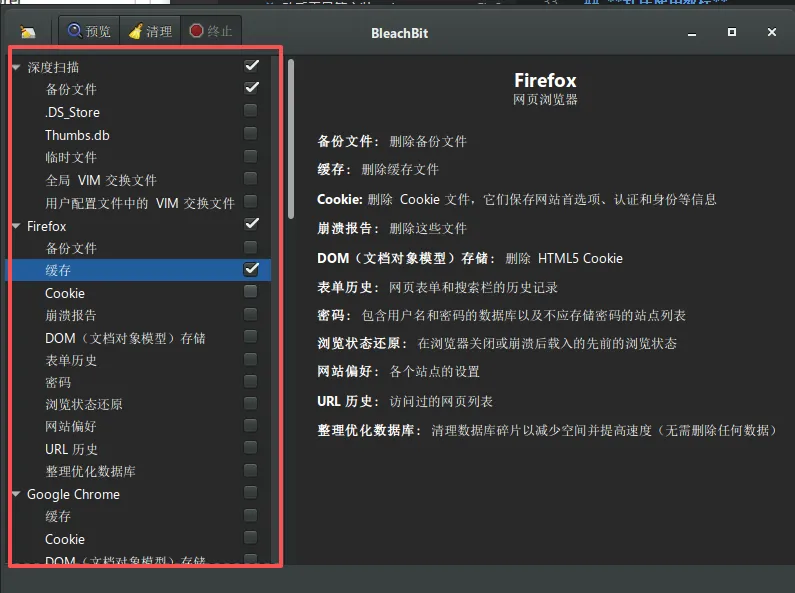Select the Firefox Cookie row label
The height and width of the screenshot is (593, 795).
point(65,293)
